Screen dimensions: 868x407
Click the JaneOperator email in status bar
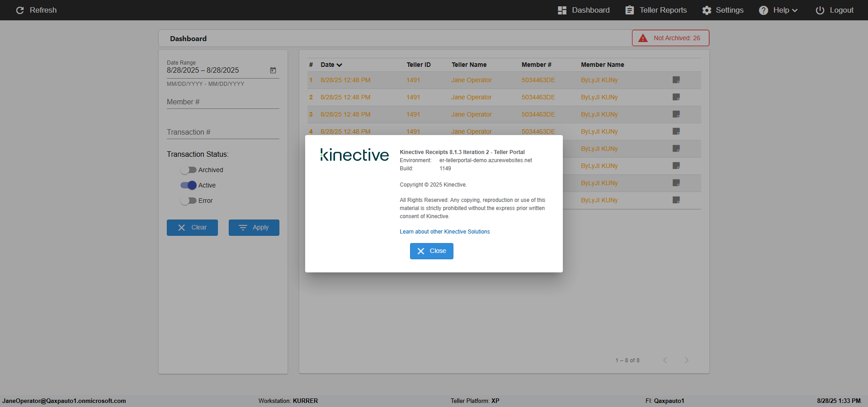[x=64, y=401]
